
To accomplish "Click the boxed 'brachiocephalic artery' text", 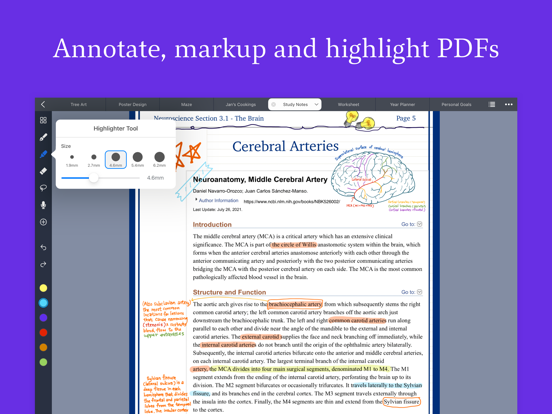I will point(295,304).
